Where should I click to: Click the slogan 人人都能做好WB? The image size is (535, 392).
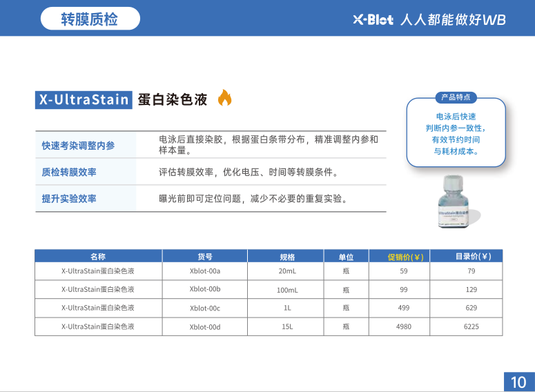pyautogui.click(x=453, y=20)
